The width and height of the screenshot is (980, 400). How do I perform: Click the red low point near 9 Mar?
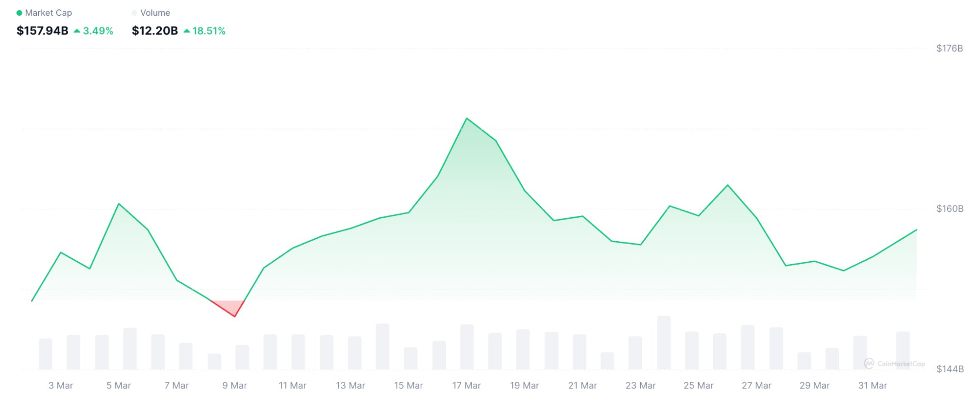coord(235,316)
